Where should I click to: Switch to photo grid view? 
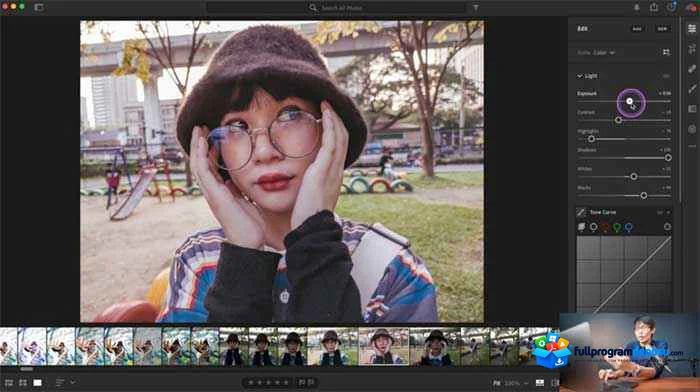click(x=9, y=383)
